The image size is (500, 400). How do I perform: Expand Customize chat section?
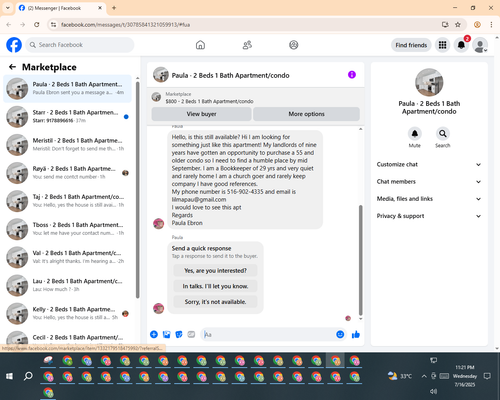(429, 164)
